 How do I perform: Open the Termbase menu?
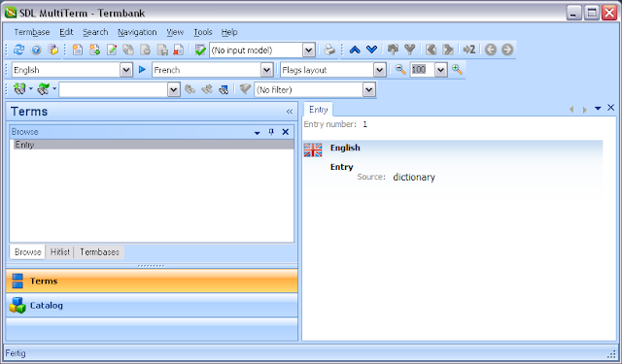pyautogui.click(x=32, y=32)
